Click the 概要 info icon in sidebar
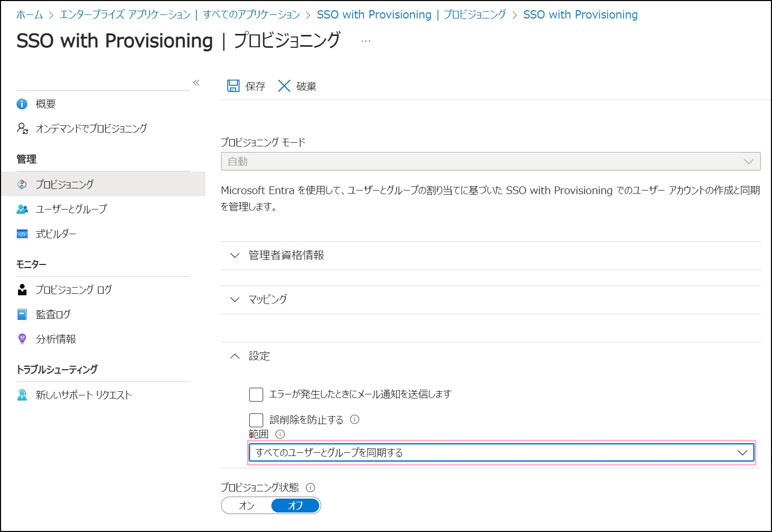 pyautogui.click(x=22, y=104)
